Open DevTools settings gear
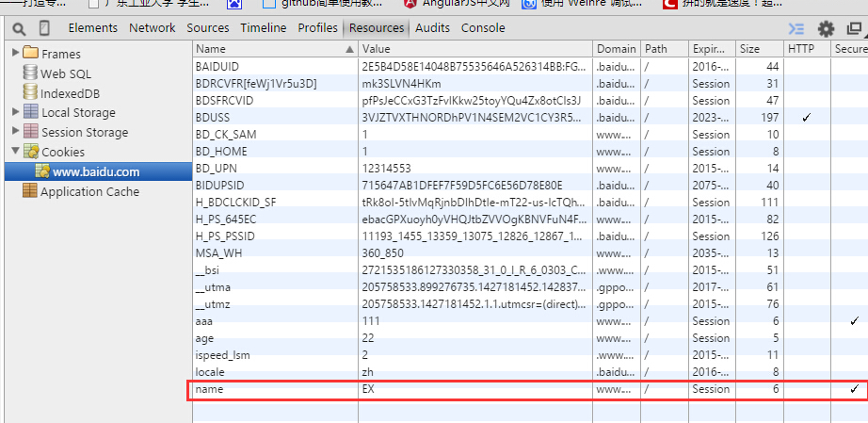 point(826,29)
